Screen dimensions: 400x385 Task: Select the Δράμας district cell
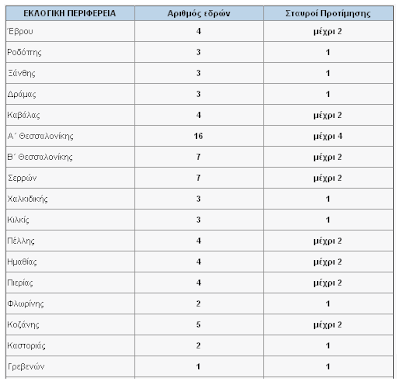tap(70, 94)
